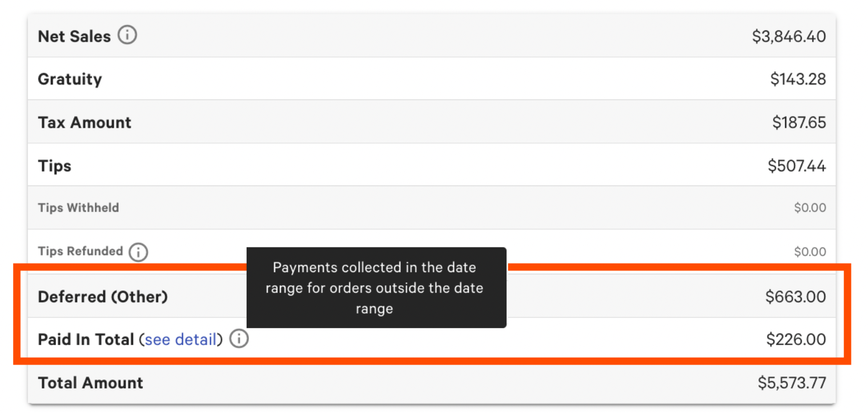Click the info icon beside Net Sales
Screen dimensions: 868x413
tap(127, 36)
